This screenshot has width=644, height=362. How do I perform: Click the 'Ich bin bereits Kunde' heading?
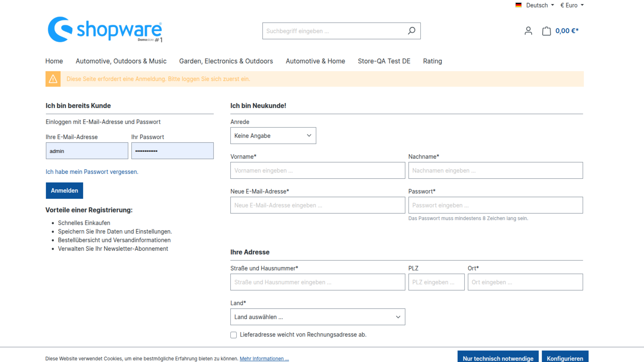[x=78, y=106]
